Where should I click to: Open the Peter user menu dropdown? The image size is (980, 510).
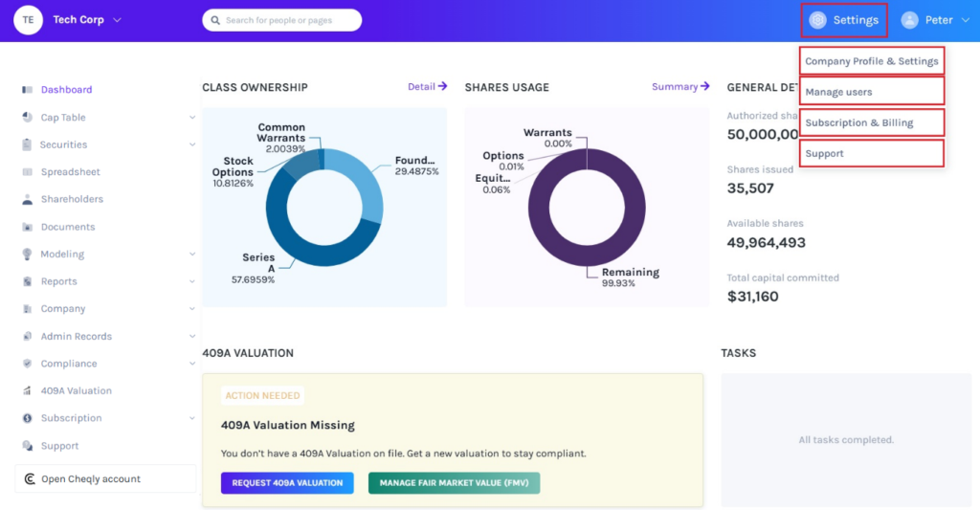(965, 20)
